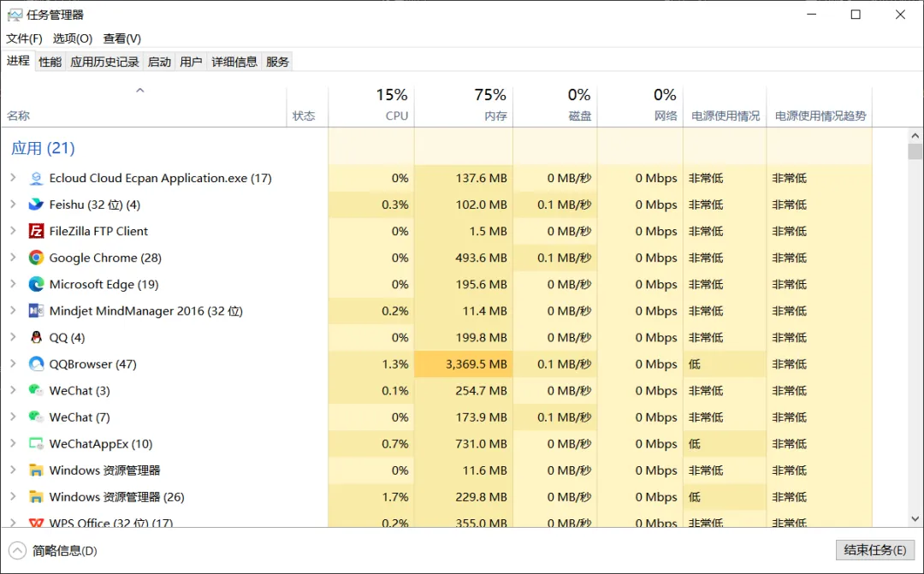Click the QQ penguin icon
Image resolution: width=924 pixels, height=574 pixels.
point(36,337)
